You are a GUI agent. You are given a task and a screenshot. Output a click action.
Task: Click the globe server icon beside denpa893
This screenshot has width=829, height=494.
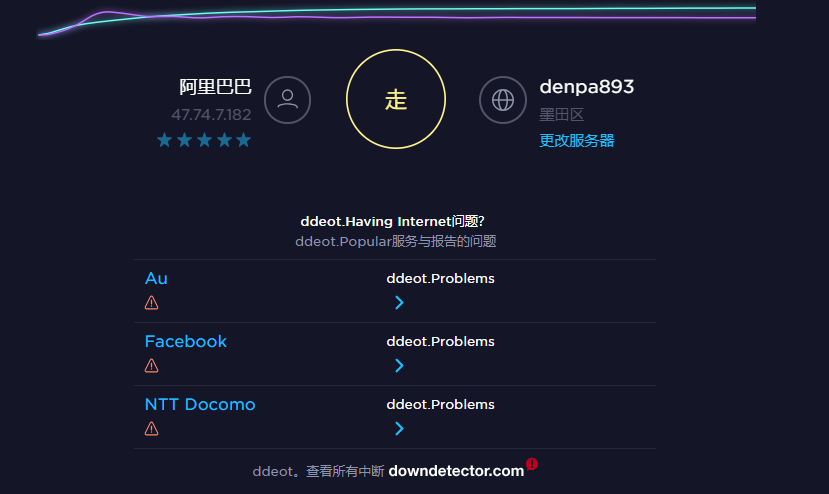point(503,100)
